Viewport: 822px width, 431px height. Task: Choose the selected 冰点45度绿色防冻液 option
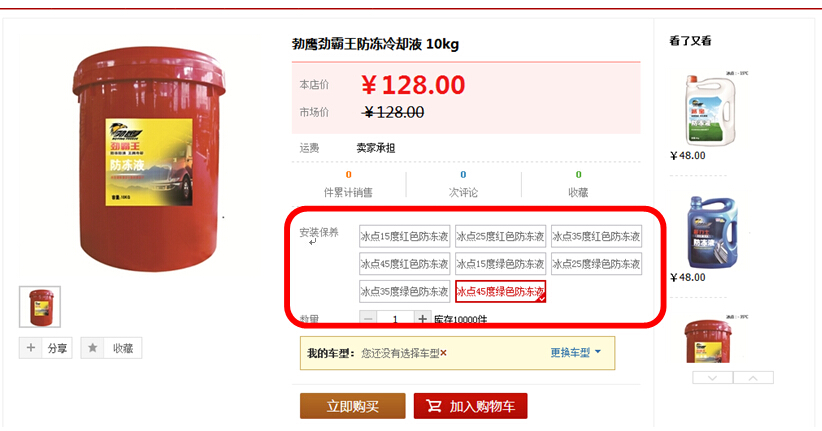[501, 292]
